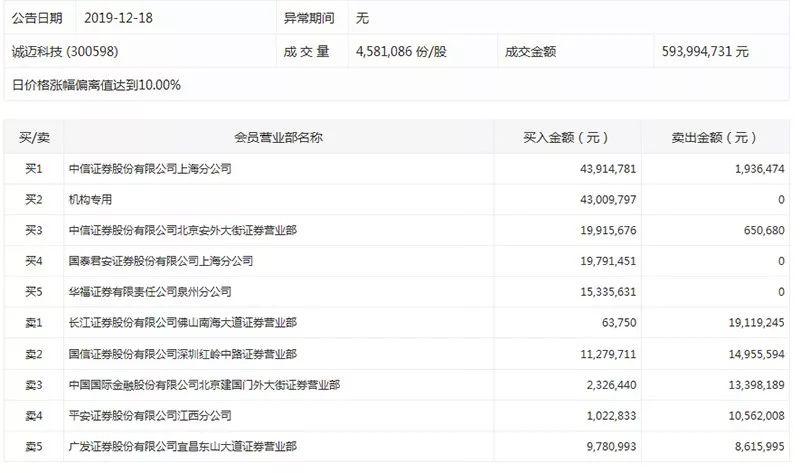Click the 无 value beside 异常期间

tap(362, 18)
